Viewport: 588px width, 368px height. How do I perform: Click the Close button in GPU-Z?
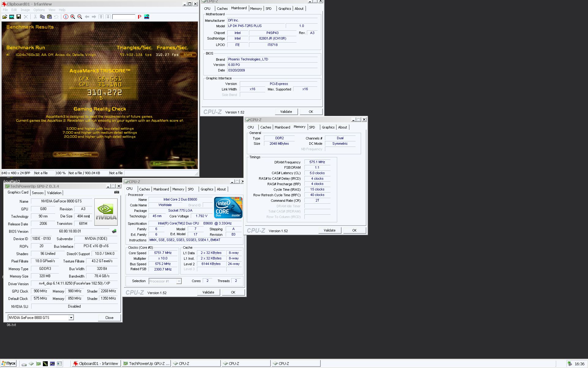pyautogui.click(x=109, y=318)
